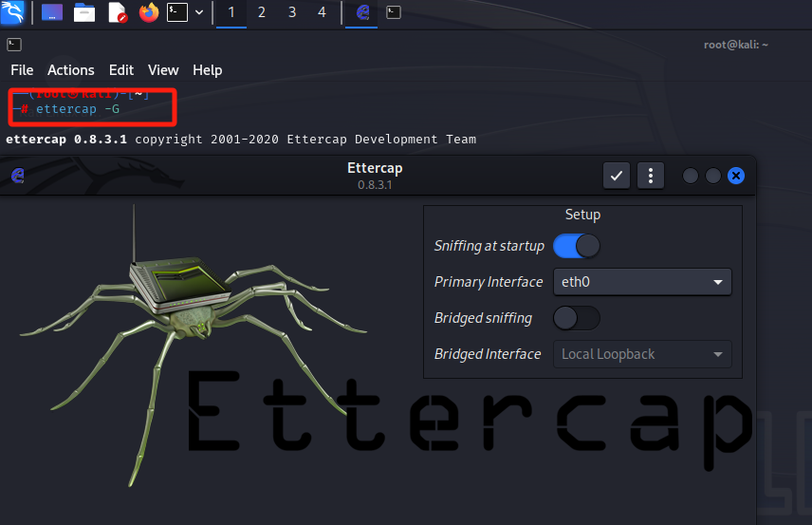Switch to workspace 3
This screenshot has height=525, width=812.
tap(292, 12)
